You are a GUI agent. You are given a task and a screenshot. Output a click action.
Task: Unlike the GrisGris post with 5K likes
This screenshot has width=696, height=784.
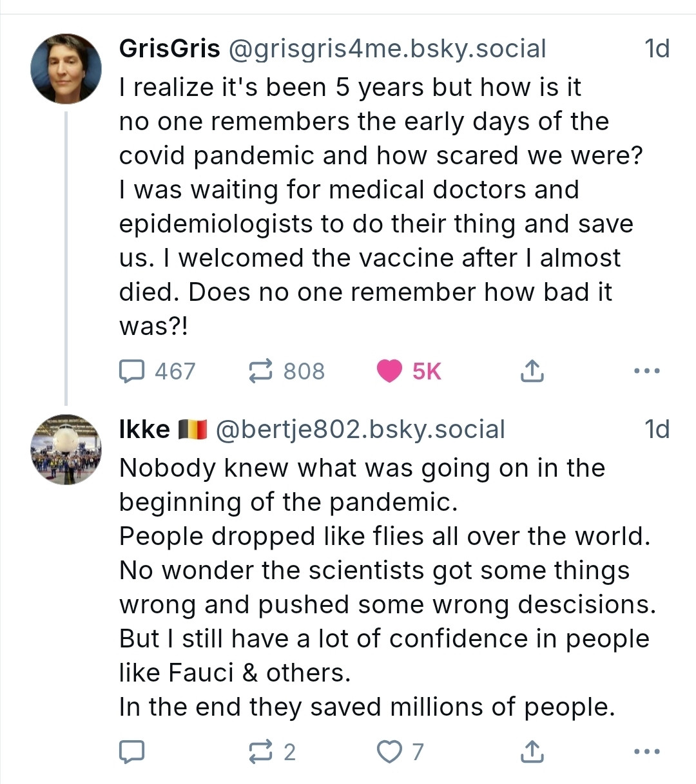(x=409, y=371)
